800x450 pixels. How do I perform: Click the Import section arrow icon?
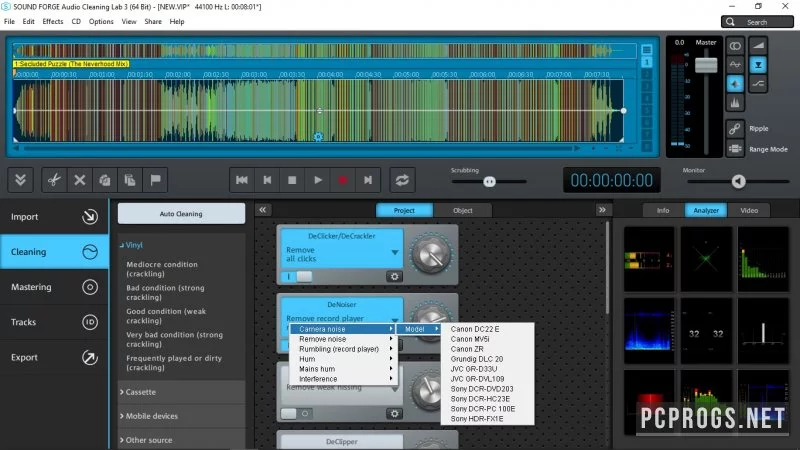coord(90,217)
